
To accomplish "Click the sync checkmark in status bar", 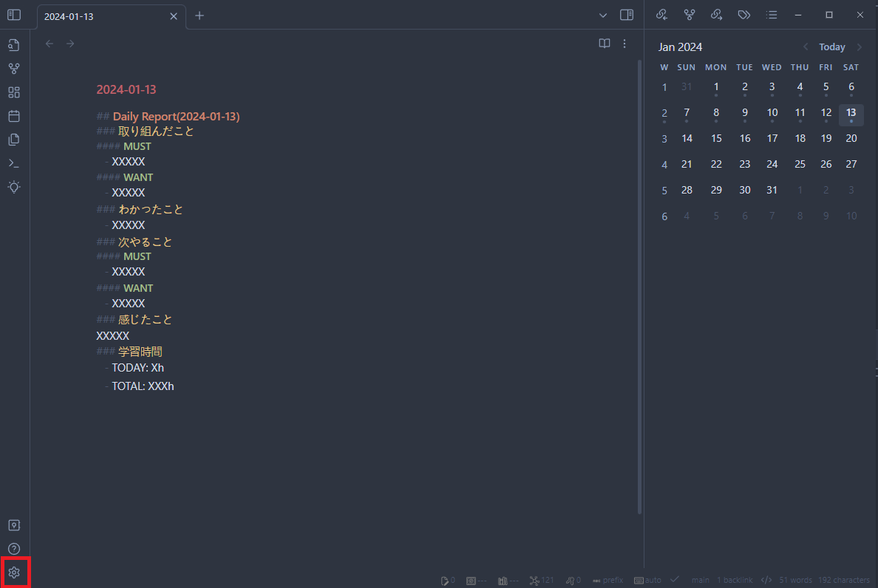I will tap(675, 580).
